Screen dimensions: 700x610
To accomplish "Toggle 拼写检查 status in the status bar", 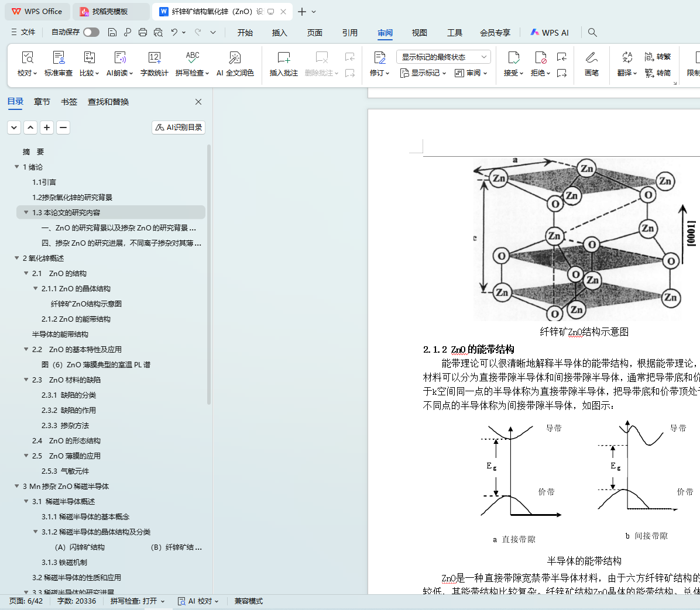I will click(x=138, y=601).
